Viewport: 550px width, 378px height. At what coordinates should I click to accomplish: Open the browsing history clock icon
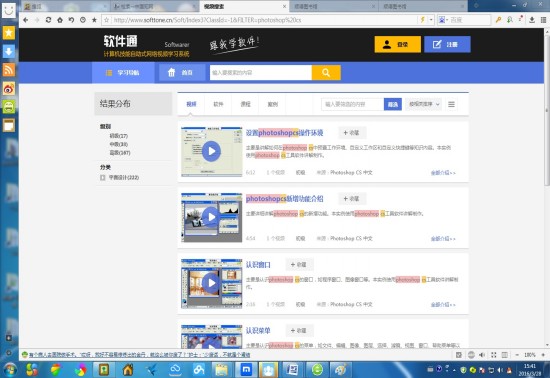83,20
